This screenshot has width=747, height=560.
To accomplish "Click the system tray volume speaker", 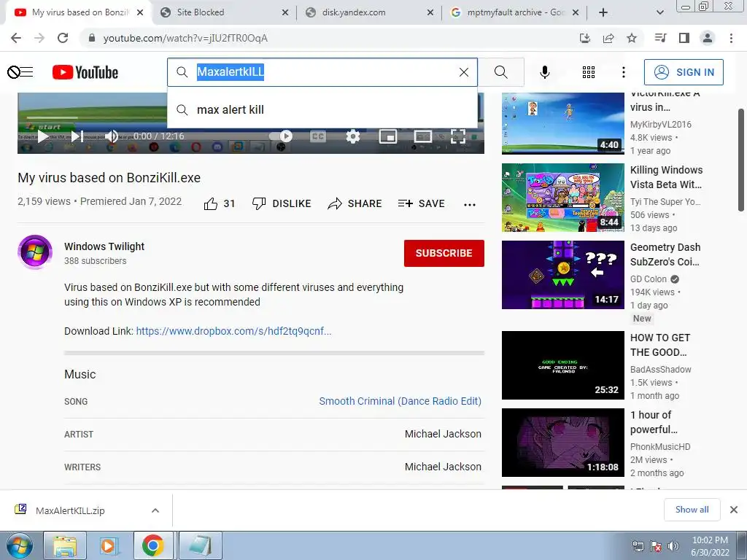I will (673, 546).
